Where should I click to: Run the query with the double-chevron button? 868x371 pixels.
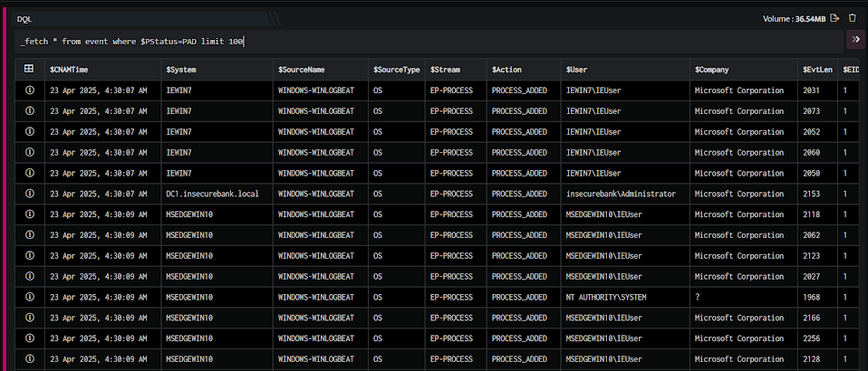(x=856, y=39)
